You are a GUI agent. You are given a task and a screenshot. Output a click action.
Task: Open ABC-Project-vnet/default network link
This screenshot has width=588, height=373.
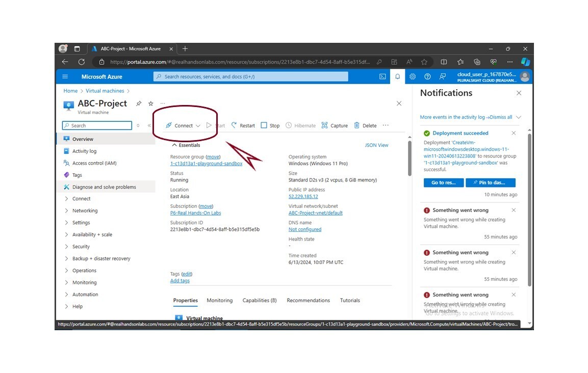pyautogui.click(x=315, y=213)
